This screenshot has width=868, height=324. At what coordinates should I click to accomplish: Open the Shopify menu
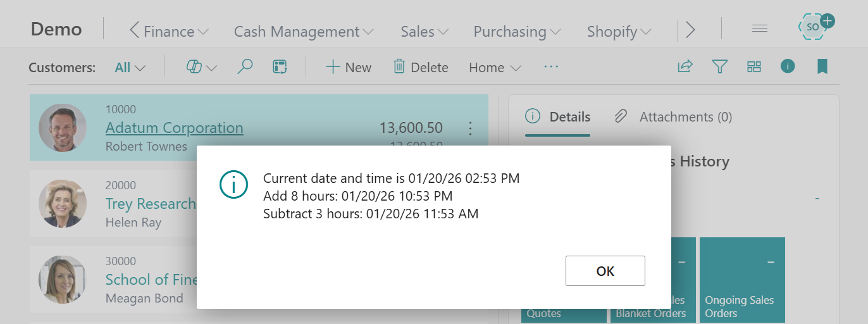pos(619,31)
